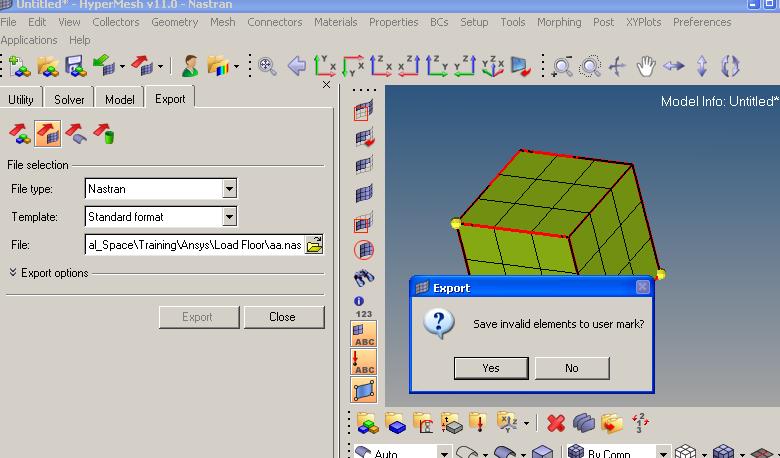Open Card Edit stacked cards icon
Viewport: 780px width, 458px height.
tap(584, 424)
